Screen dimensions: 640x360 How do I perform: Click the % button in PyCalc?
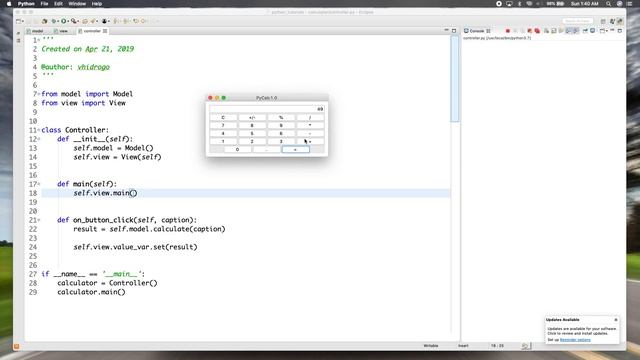(x=281, y=118)
